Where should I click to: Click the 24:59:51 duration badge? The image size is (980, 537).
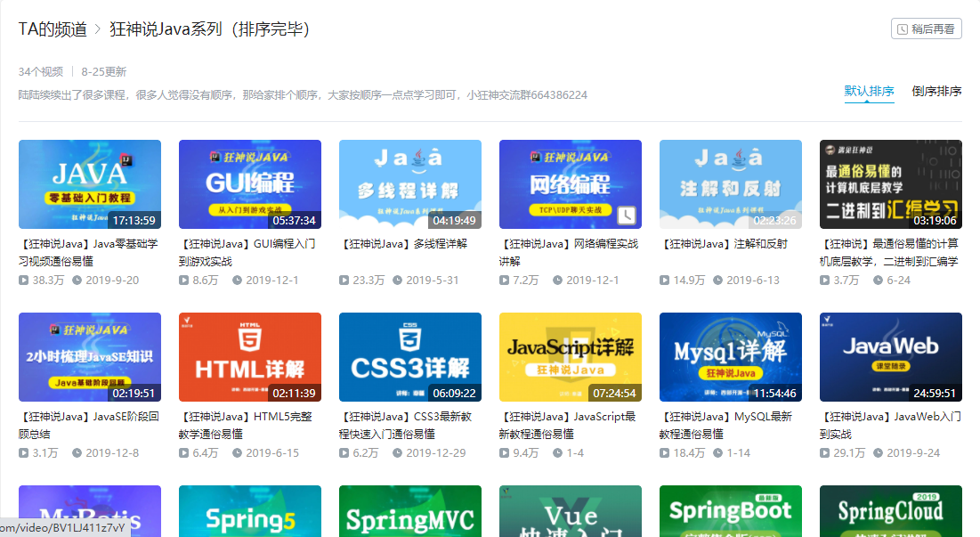tap(935, 394)
